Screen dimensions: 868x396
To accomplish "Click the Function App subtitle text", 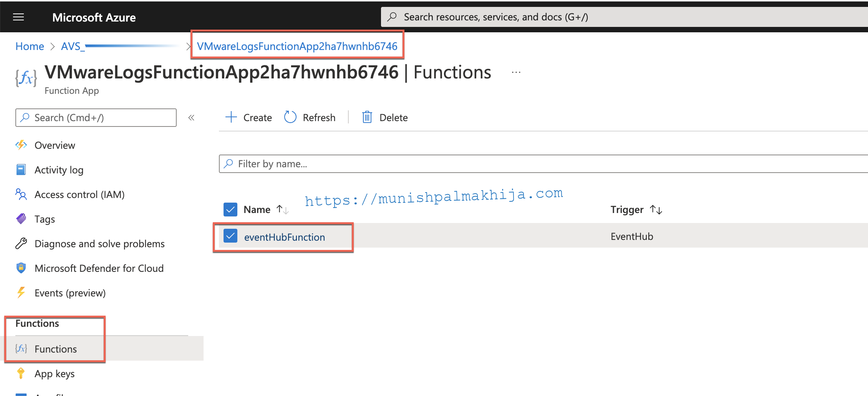I will [72, 91].
